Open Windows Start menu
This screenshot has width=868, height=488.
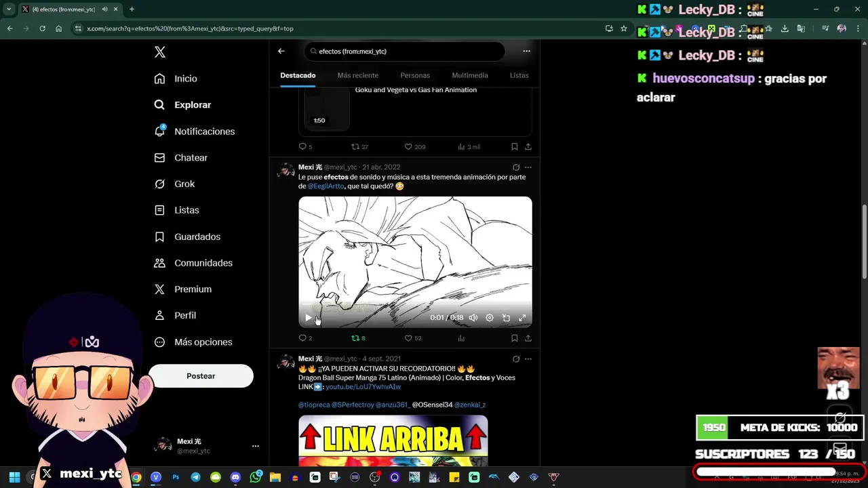click(x=14, y=478)
